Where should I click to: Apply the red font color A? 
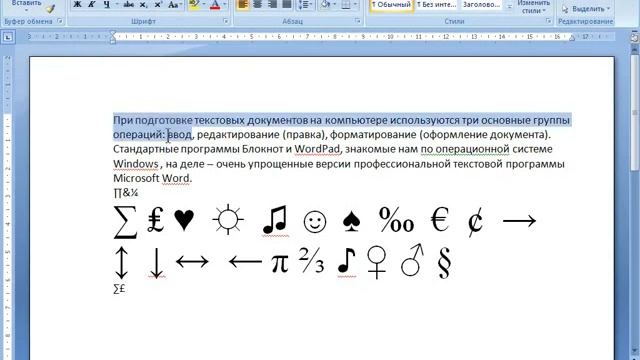coord(215,5)
